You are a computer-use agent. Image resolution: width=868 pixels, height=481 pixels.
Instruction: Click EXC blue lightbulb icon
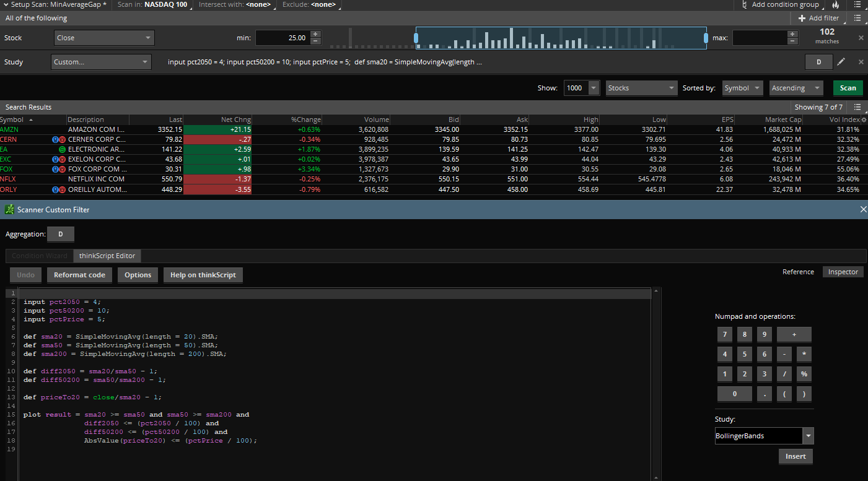[x=55, y=159]
